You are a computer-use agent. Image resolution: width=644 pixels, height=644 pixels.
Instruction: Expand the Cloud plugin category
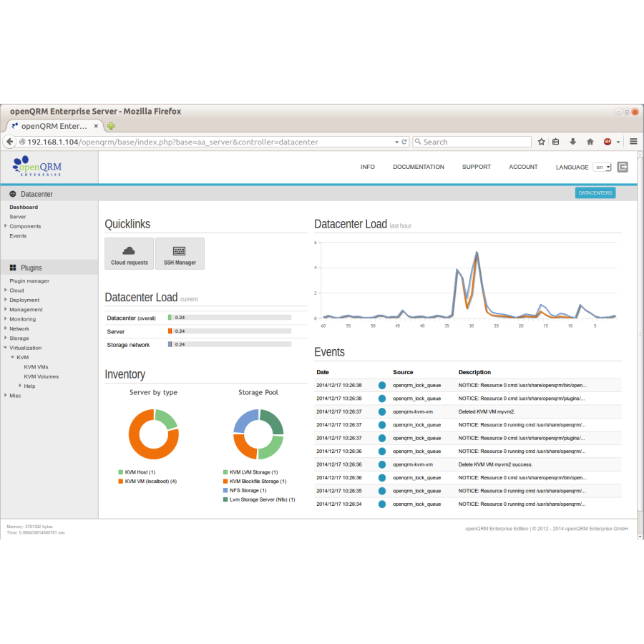coord(5,290)
